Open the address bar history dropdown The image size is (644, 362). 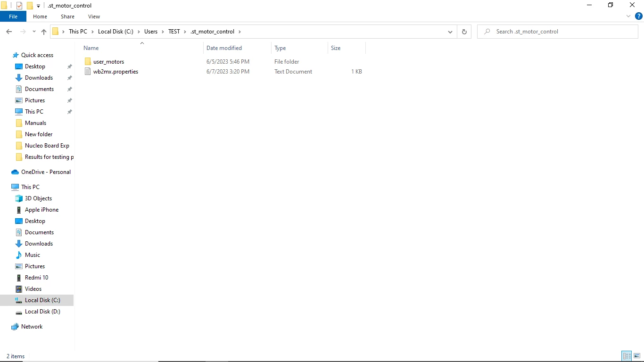[x=450, y=32]
